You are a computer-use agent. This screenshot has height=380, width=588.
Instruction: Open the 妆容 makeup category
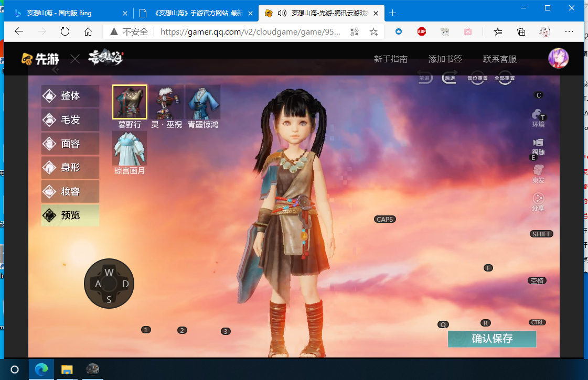click(70, 191)
